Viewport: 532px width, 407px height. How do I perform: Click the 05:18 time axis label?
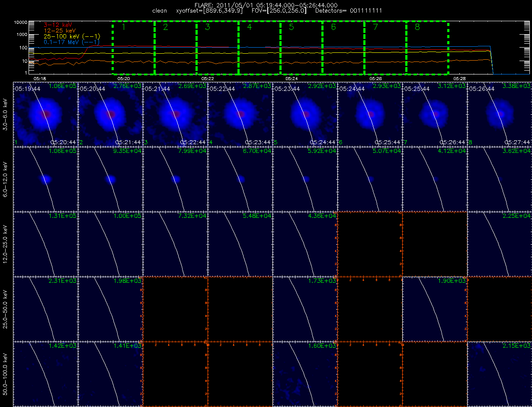click(39, 78)
